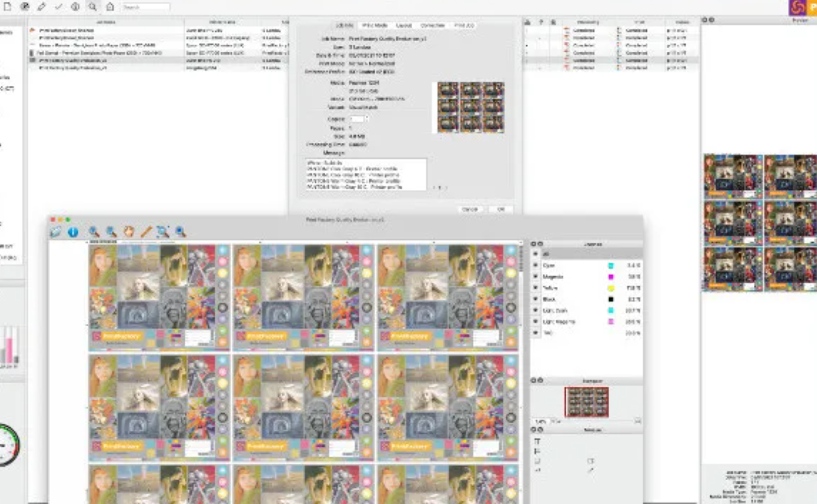Screen dimensions: 817x504
Task: Click the circled info icon in top toolbar
Action: [75, 6]
